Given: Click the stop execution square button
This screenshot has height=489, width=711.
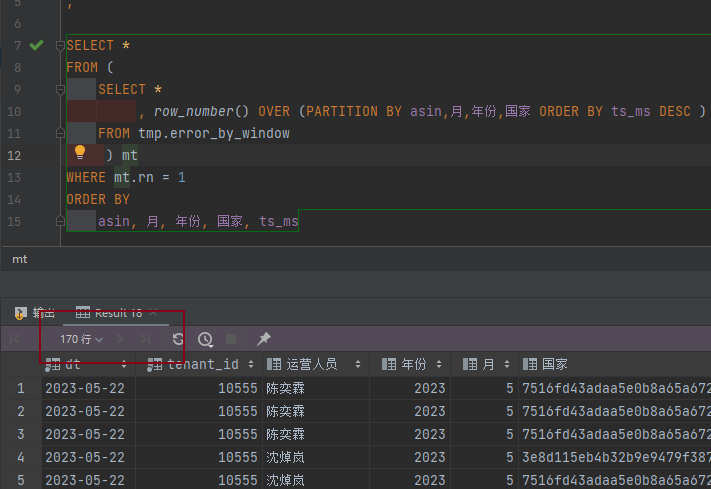Looking at the screenshot, I should (x=231, y=339).
